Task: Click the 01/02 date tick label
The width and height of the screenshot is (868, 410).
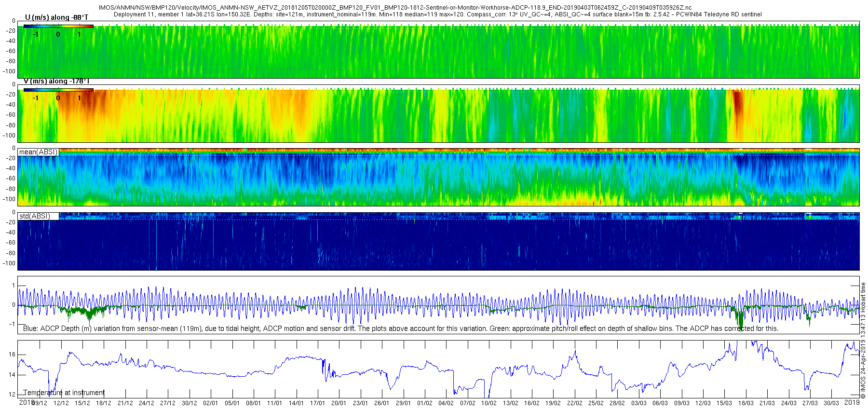Action: click(x=425, y=403)
